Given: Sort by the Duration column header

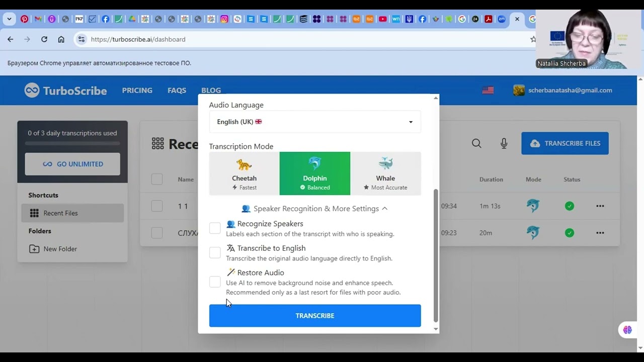Looking at the screenshot, I should (x=491, y=179).
